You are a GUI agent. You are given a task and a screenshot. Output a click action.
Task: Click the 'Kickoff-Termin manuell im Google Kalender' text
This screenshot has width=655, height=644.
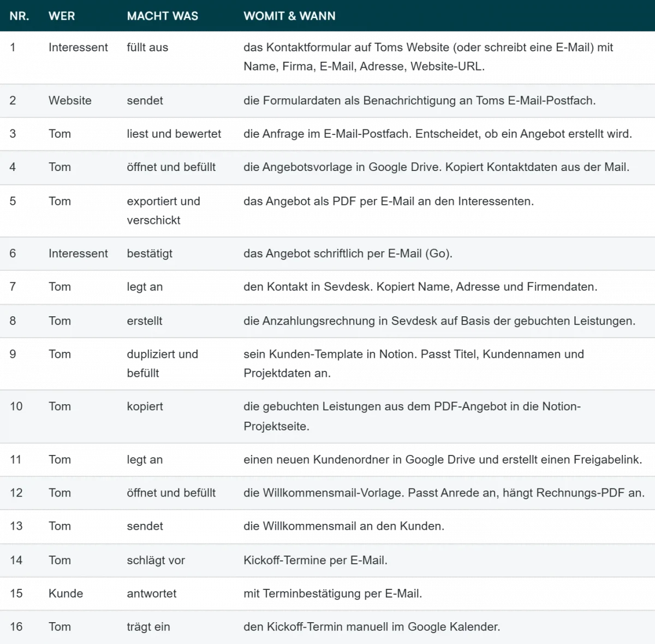click(x=372, y=627)
